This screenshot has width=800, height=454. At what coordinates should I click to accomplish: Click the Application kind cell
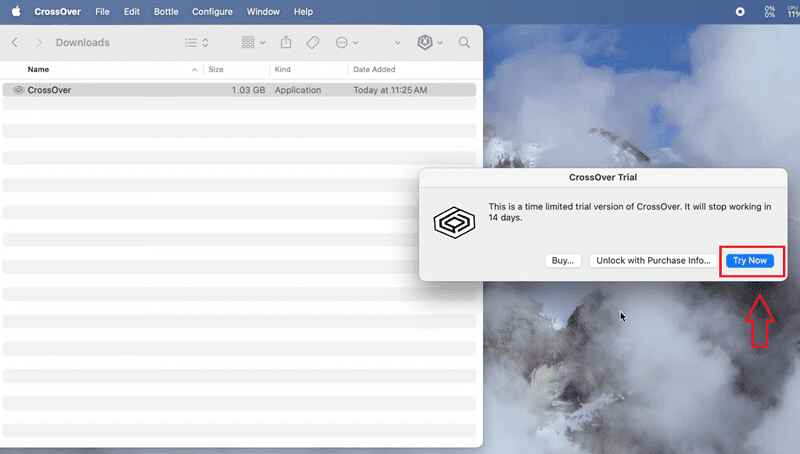[x=298, y=90]
